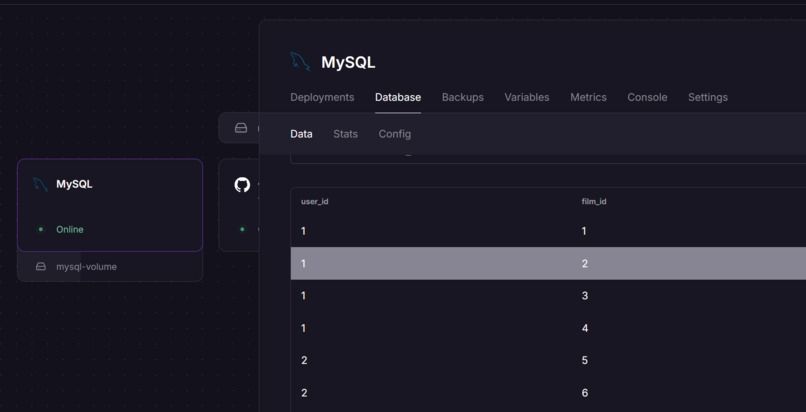Click the mysql-volume attachment
The image size is (806, 412).
(110, 267)
